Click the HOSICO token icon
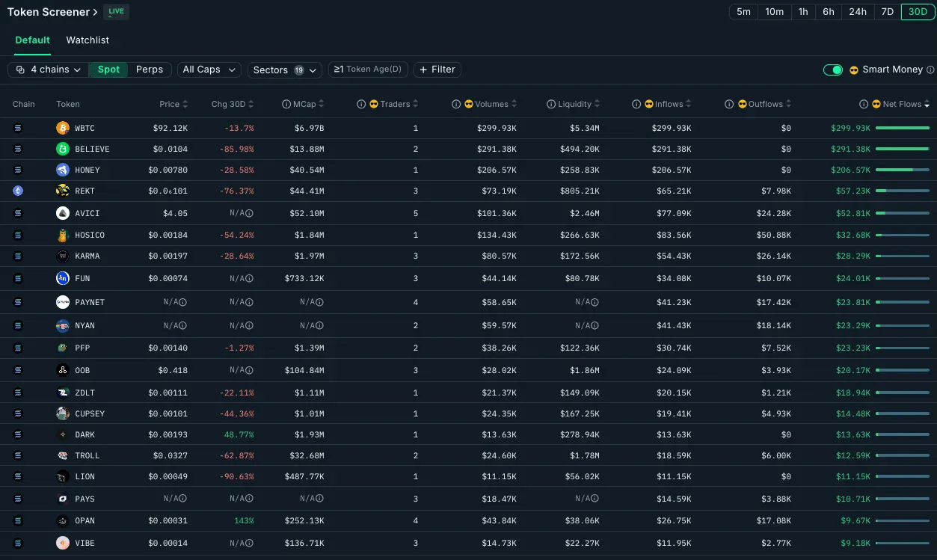Viewport: 937px width, 560px height. [x=63, y=235]
